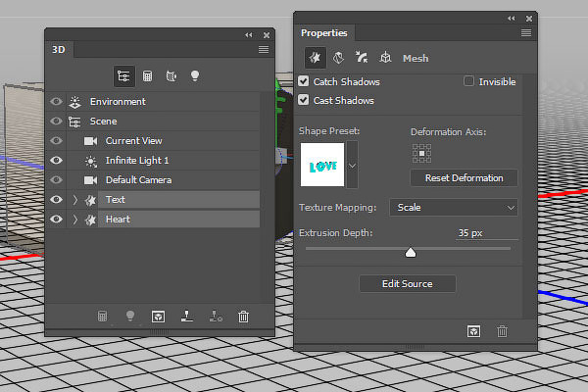Screen dimensions: 588x392
Task: Click the Reset Deformation button
Action: (x=464, y=177)
